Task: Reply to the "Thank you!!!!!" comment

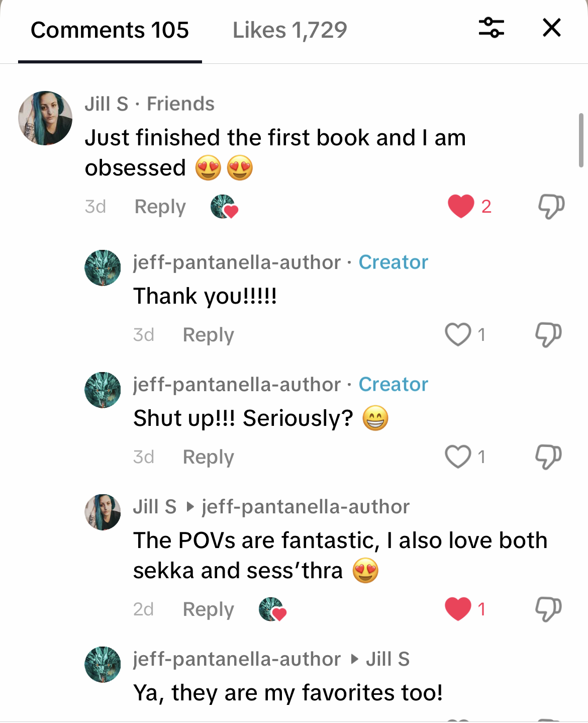Action: [209, 335]
